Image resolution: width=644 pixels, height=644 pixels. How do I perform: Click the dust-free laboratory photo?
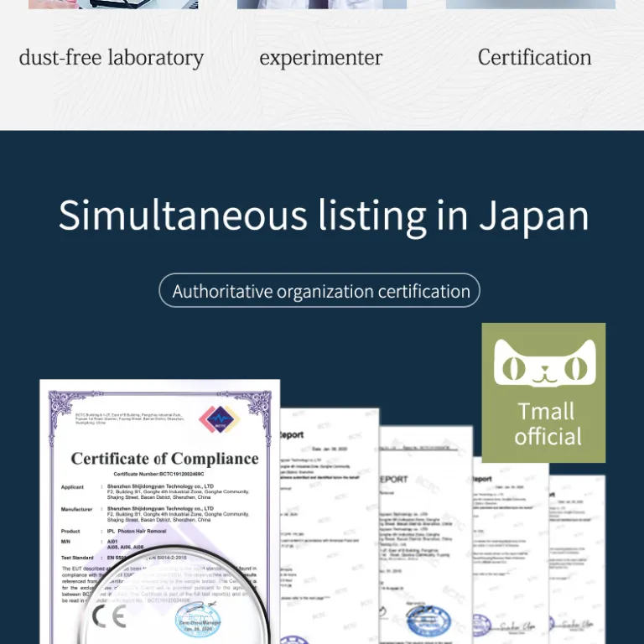pyautogui.click(x=113, y=4)
